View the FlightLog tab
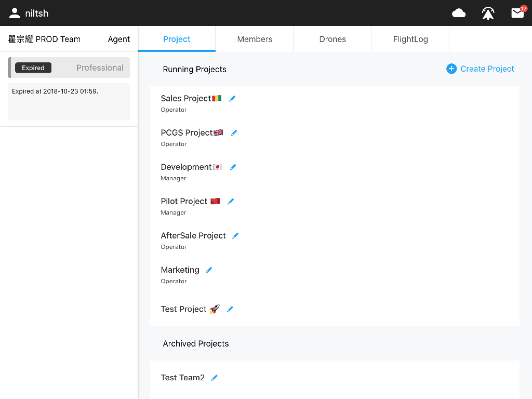This screenshot has width=532, height=399. click(410, 39)
